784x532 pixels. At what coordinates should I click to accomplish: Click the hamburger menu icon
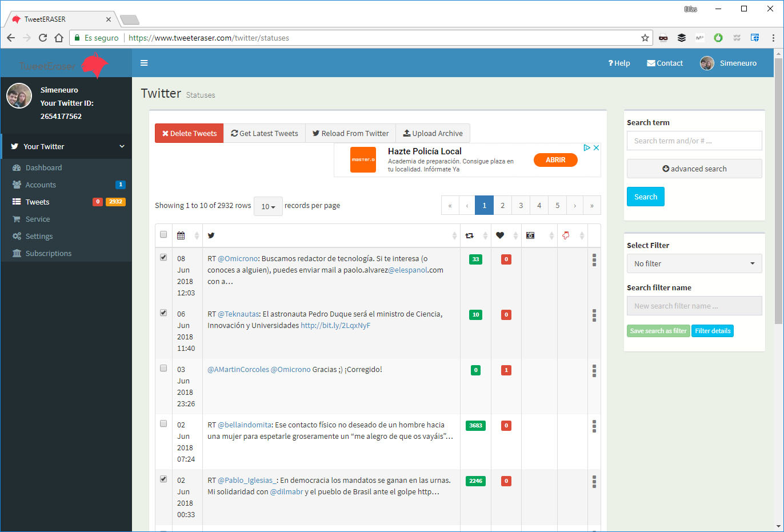point(144,63)
